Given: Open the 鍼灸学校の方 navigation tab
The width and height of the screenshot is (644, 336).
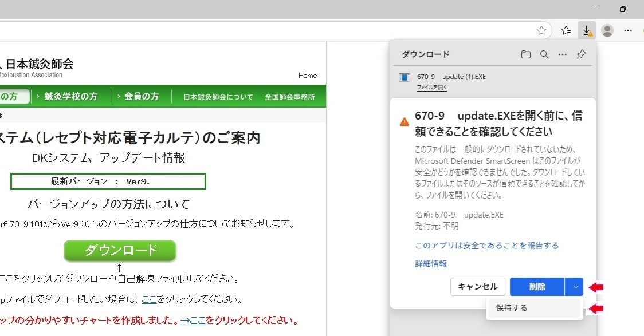Looking at the screenshot, I should 71,97.
